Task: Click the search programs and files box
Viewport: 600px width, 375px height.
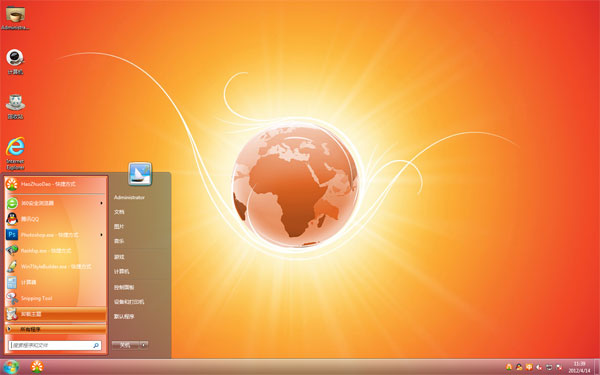Action: pyautogui.click(x=55, y=345)
